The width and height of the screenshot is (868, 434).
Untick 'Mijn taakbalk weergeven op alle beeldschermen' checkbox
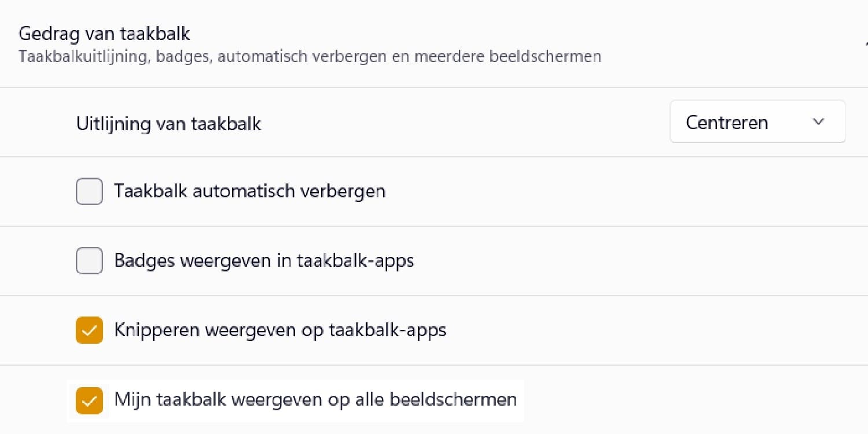(89, 400)
